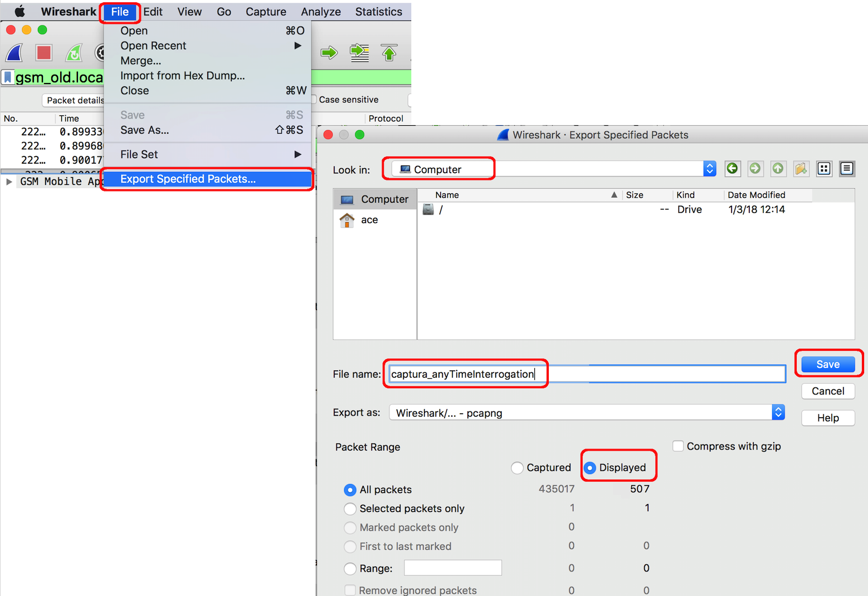Click the Help button
The height and width of the screenshot is (596, 868).
(828, 418)
